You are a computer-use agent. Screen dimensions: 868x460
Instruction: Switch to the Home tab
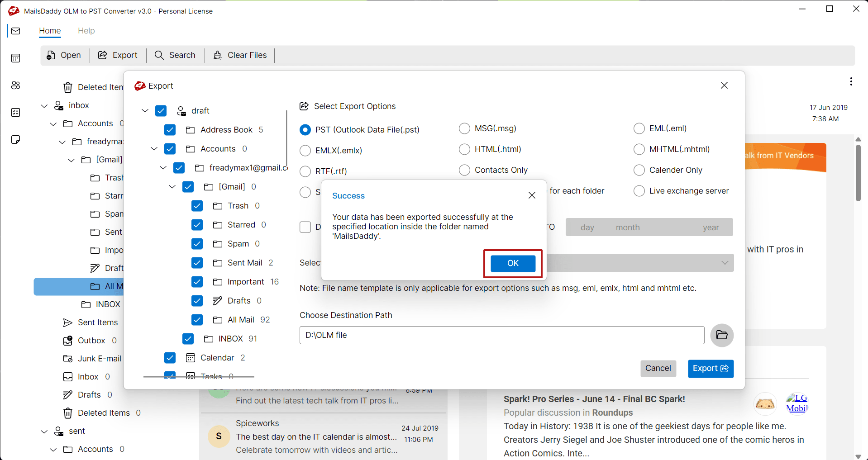coord(50,31)
